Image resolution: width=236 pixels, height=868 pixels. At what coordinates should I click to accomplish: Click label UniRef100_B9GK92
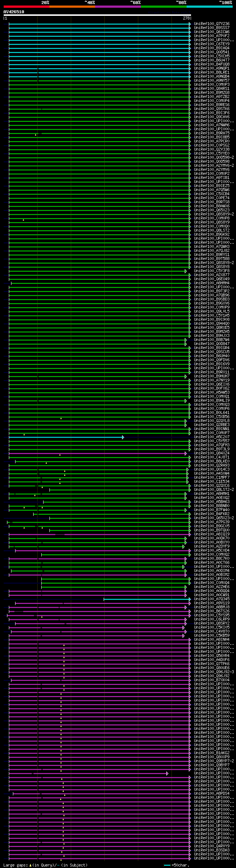pos(212,235)
